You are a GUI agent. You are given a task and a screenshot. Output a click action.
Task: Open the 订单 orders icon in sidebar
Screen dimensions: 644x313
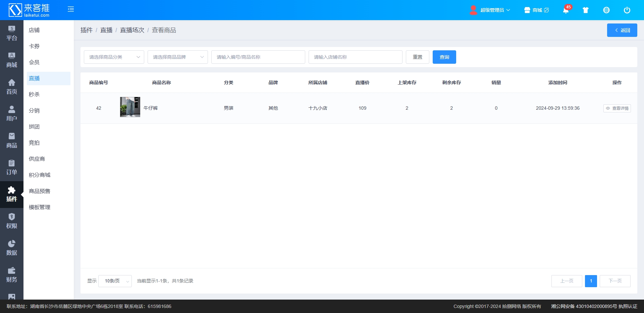(x=12, y=167)
